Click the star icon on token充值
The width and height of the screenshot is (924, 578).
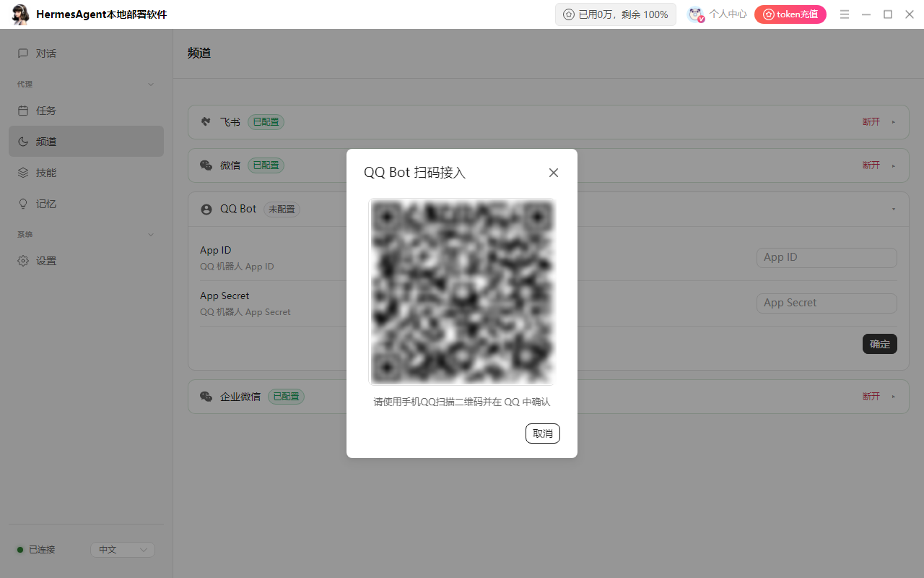(x=769, y=14)
